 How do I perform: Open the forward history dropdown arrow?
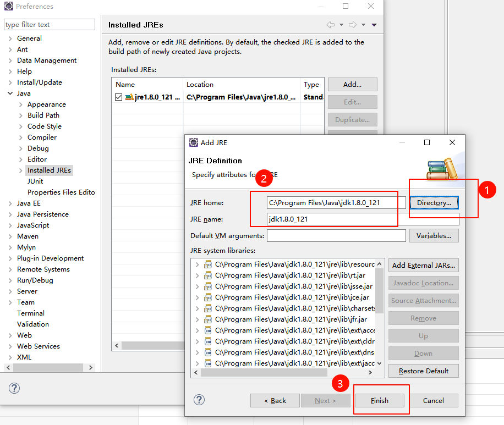pos(363,25)
